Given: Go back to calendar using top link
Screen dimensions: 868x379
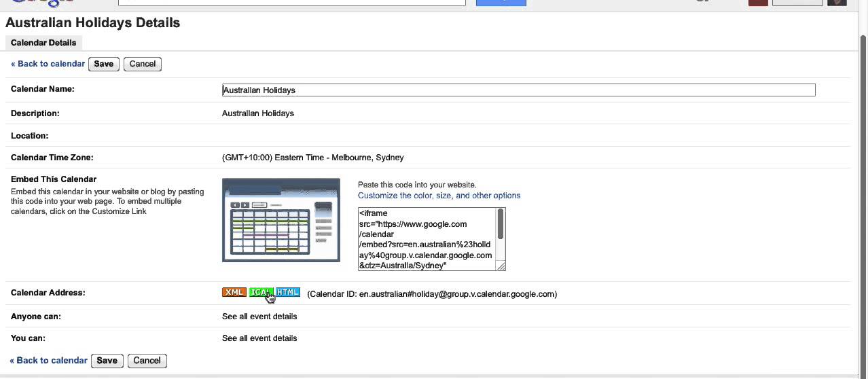Looking at the screenshot, I should pos(48,64).
